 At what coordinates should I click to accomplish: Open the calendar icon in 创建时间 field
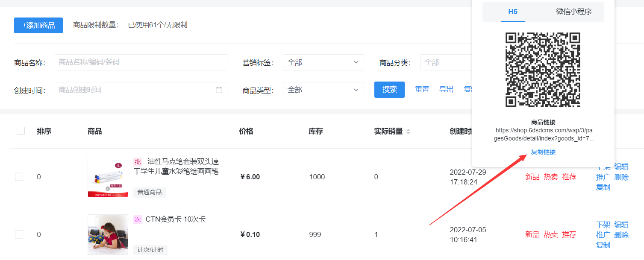click(x=219, y=90)
